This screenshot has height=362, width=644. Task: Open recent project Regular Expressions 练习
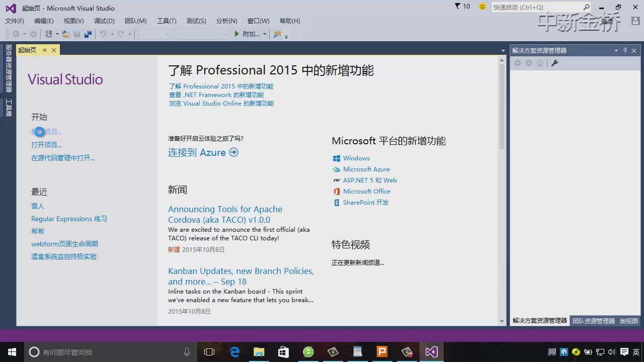69,219
